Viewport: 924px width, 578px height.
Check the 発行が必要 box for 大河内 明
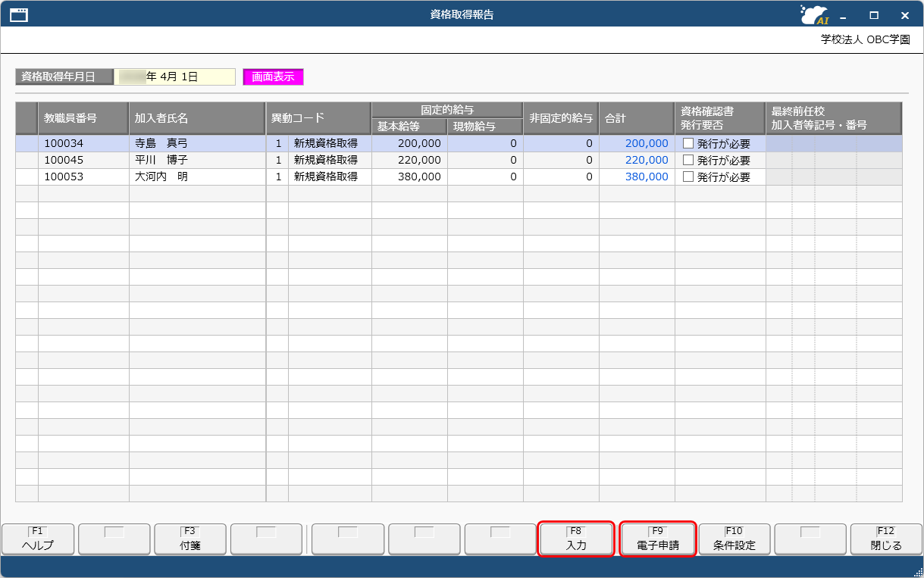pyautogui.click(x=688, y=177)
